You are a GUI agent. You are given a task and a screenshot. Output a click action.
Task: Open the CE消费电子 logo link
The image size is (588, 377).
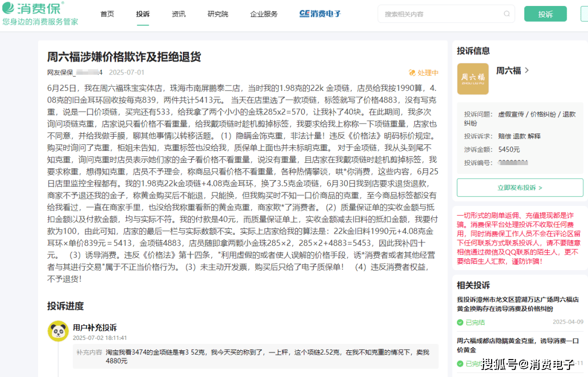coord(320,14)
